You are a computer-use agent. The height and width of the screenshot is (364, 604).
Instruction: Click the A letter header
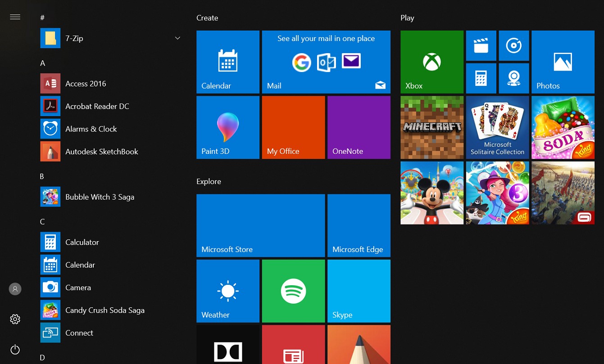(42, 63)
